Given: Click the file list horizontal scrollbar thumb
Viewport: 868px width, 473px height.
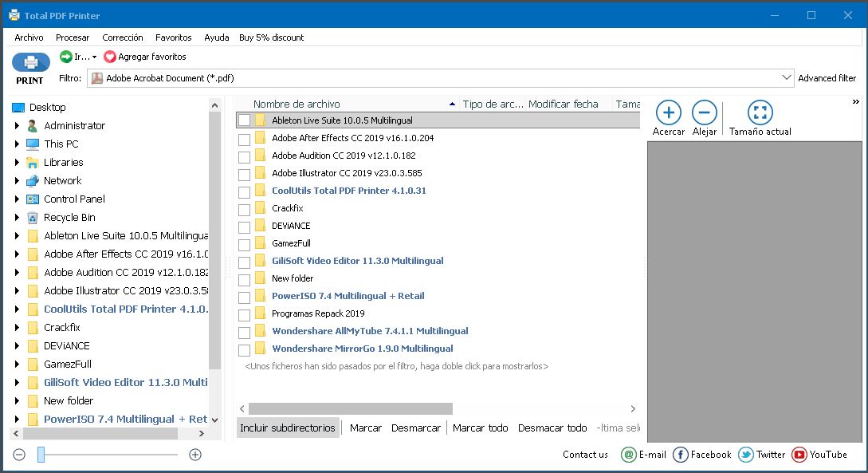Looking at the screenshot, I should pos(351,408).
